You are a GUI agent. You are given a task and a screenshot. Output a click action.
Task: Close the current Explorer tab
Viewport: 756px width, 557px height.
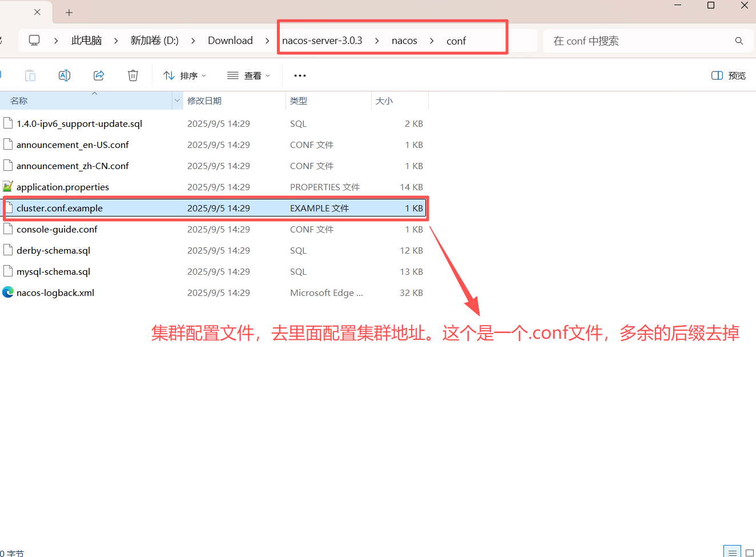(x=37, y=12)
